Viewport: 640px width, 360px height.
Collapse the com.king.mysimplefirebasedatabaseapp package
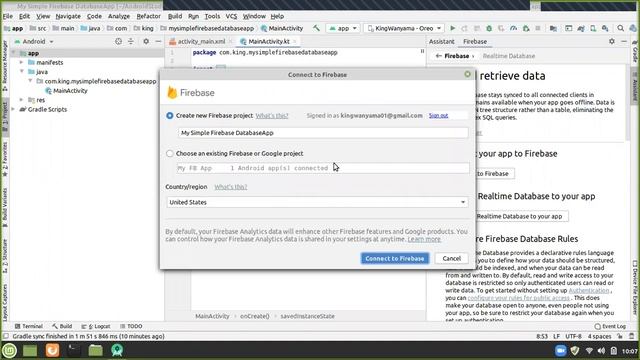31,81
